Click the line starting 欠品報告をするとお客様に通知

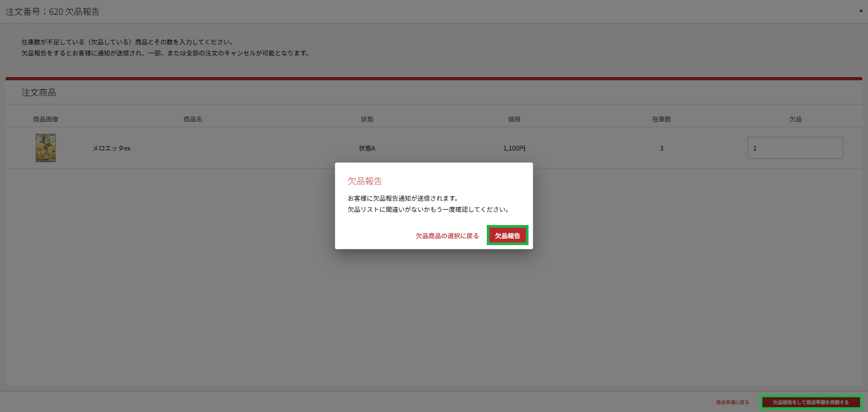coord(166,53)
